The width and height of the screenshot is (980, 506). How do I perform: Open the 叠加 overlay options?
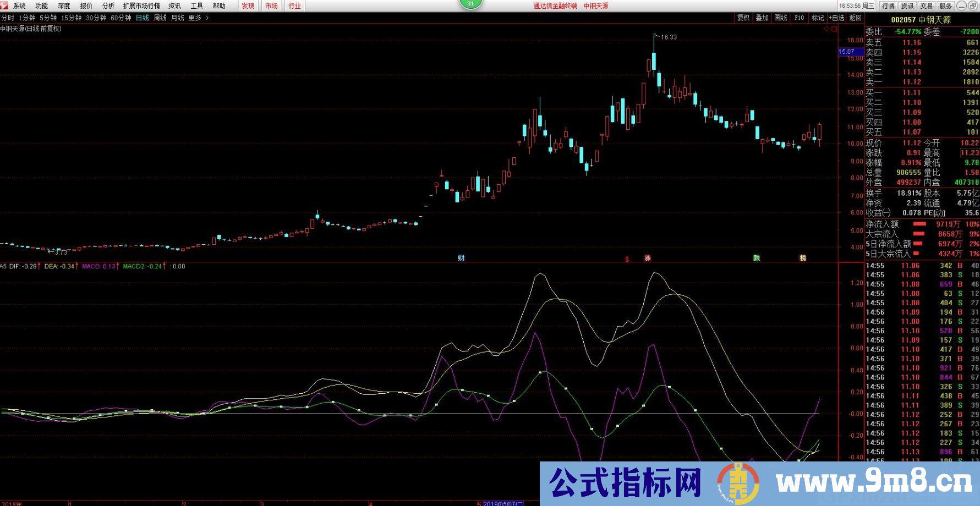pyautogui.click(x=762, y=18)
